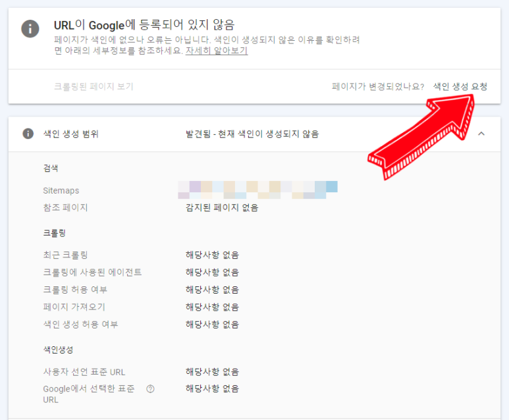
Task: Click the Google에서 선택한 표준 URL label
Action: (89, 394)
